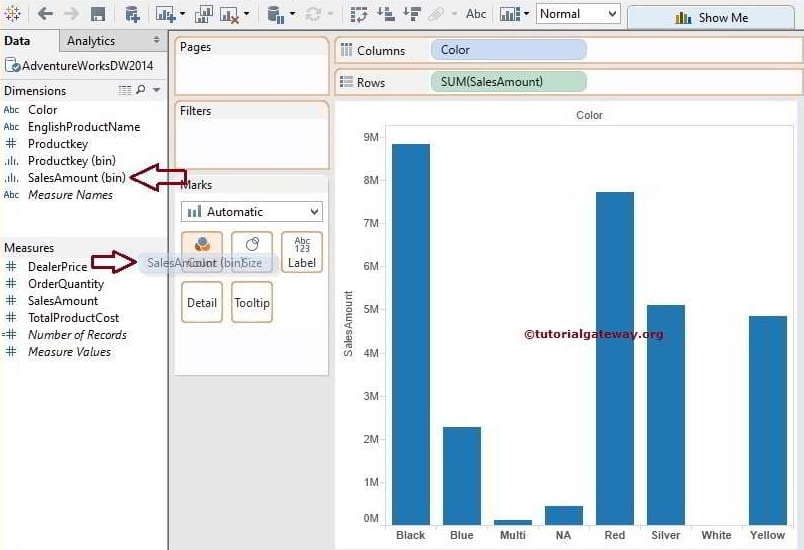Click the Abc type icon beside EnglishProductName
804x550 pixels.
(x=11, y=127)
